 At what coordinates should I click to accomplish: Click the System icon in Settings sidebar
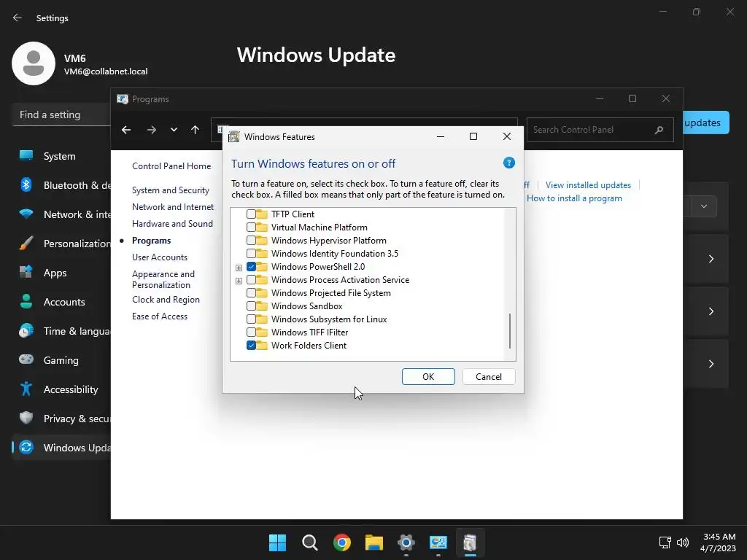[x=26, y=156]
